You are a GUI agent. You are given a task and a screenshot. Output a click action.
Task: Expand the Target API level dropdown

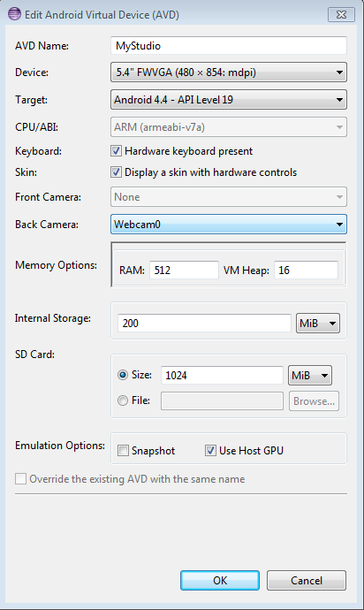229,100
